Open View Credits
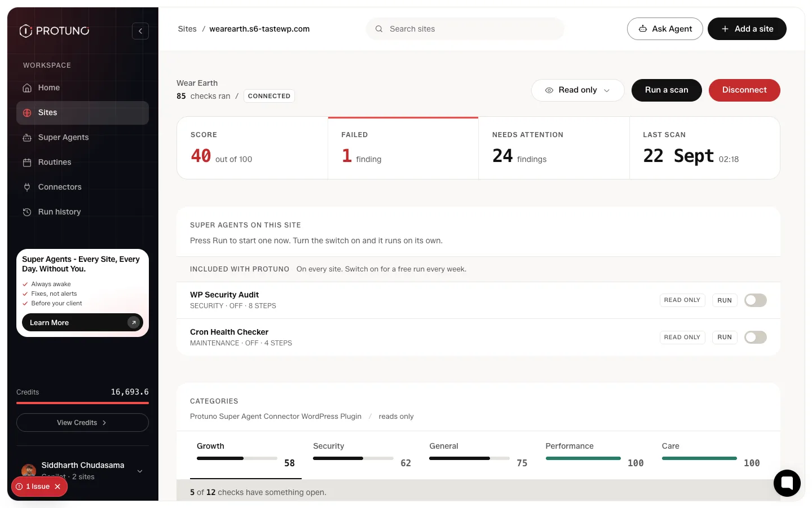The image size is (812, 508). pos(82,422)
